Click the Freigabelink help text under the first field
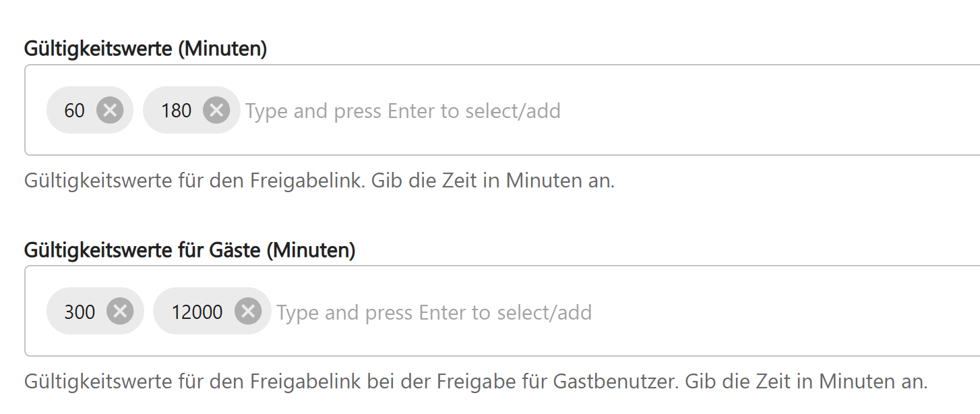The width and height of the screenshot is (980, 414). [x=319, y=181]
